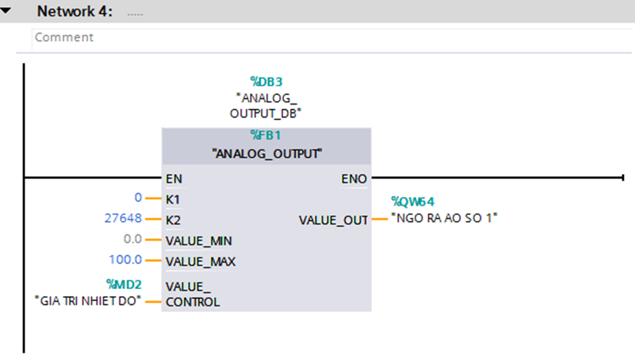635x364 pixels.
Task: Select the ENO output pin
Action: pyautogui.click(x=354, y=179)
